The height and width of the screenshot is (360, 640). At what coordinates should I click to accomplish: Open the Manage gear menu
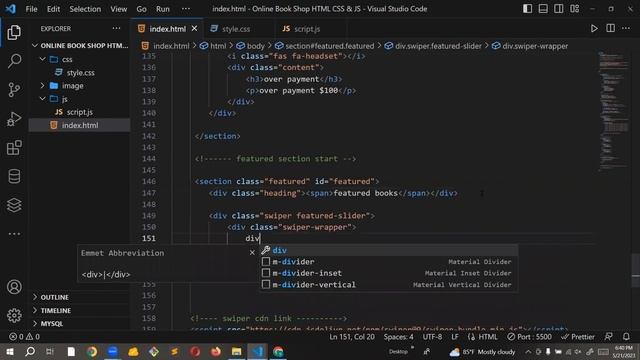coord(14,316)
